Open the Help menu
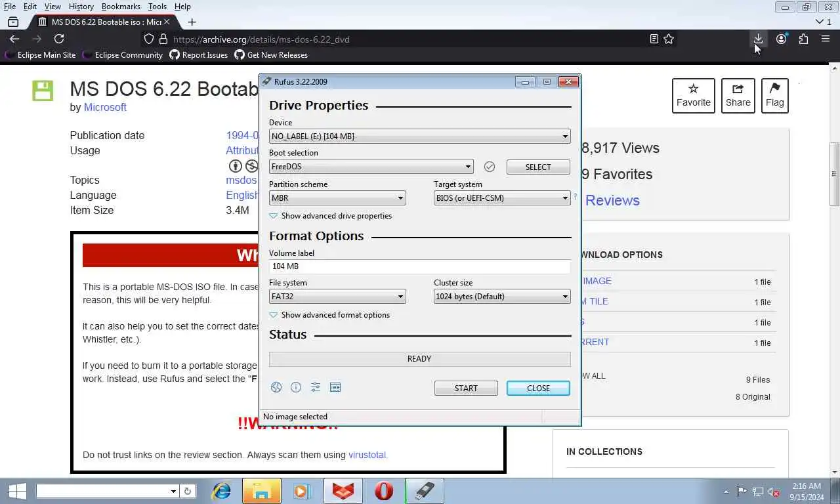This screenshot has height=504, width=840. 182,7
